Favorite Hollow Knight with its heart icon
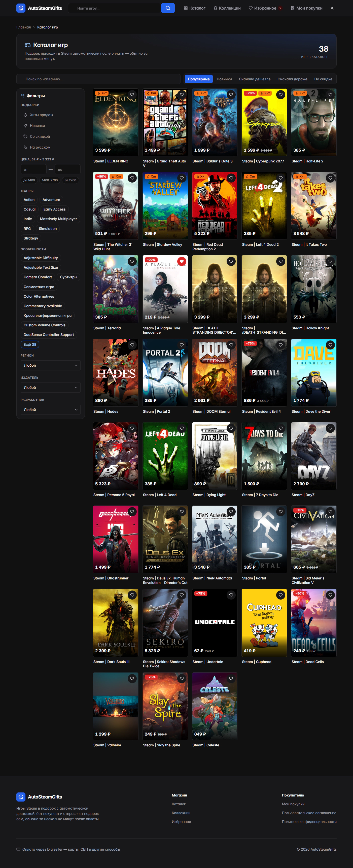Viewport: 353px width, 868px height. (x=330, y=261)
